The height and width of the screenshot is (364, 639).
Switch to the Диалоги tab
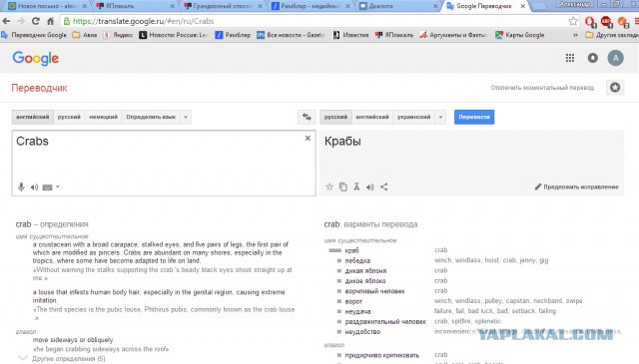[x=398, y=6]
